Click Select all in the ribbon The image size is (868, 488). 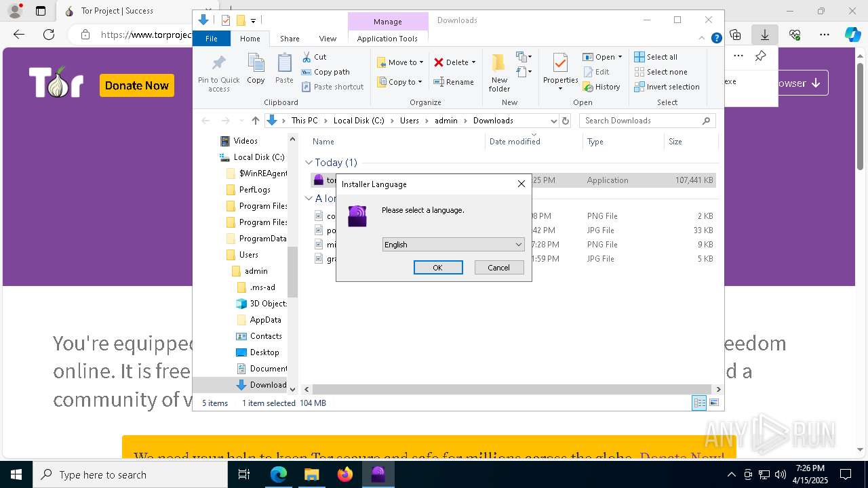[656, 57]
